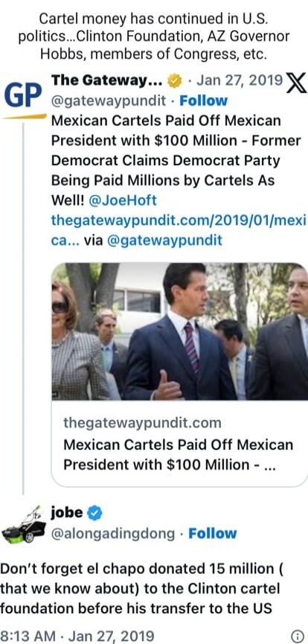Click the thegatewaypundit.com card domain

(143, 423)
